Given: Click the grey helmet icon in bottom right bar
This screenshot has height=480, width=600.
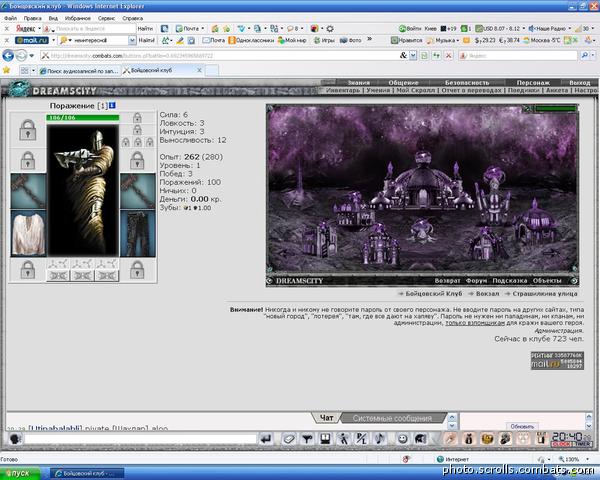Looking at the screenshot, I should [505, 439].
